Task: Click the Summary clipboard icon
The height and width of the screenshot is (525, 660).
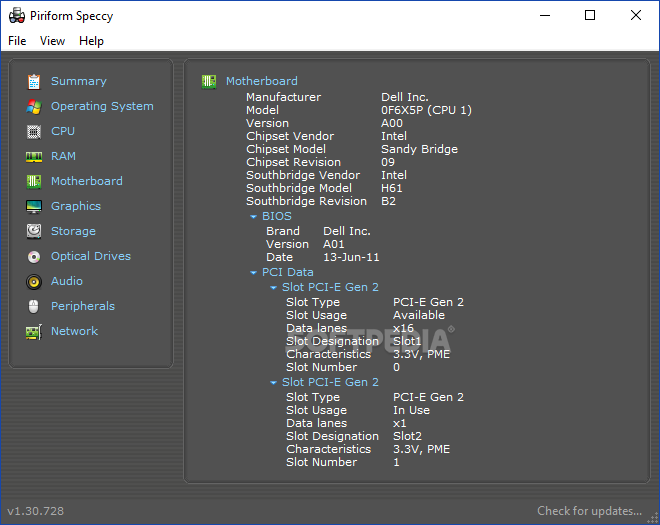Action: click(x=34, y=81)
